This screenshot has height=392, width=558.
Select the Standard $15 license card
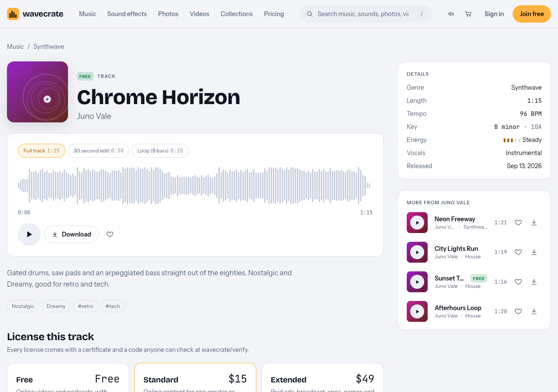[195, 378]
